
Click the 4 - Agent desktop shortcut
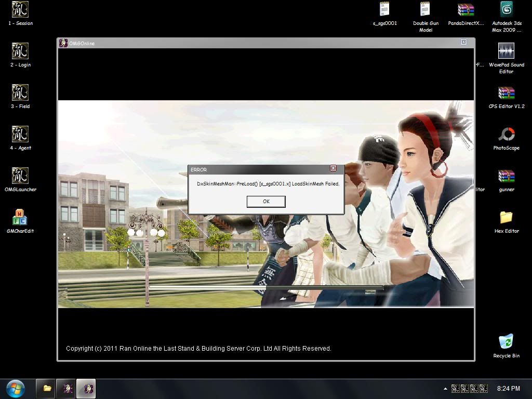[x=20, y=135]
